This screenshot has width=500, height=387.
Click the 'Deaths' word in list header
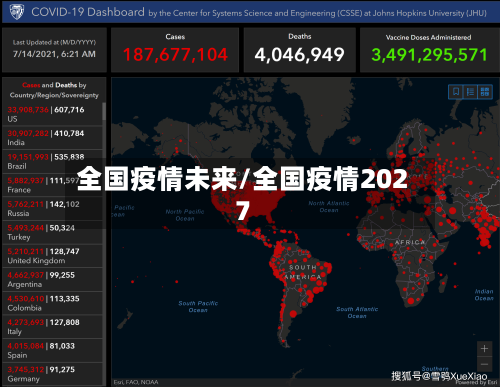tap(66, 85)
